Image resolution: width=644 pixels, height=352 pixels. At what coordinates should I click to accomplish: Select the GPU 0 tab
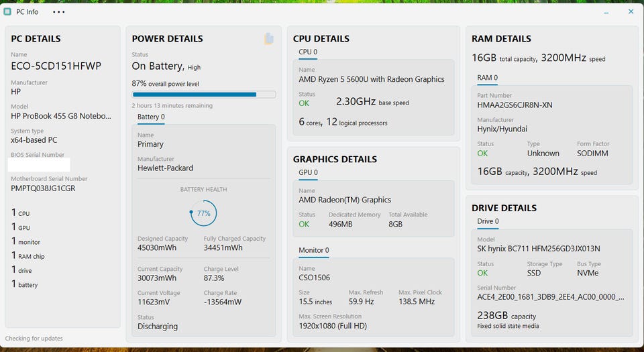point(308,173)
